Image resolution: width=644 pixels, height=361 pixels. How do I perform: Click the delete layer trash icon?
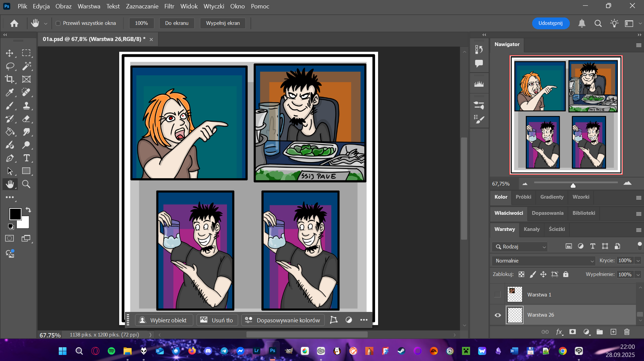pyautogui.click(x=627, y=332)
